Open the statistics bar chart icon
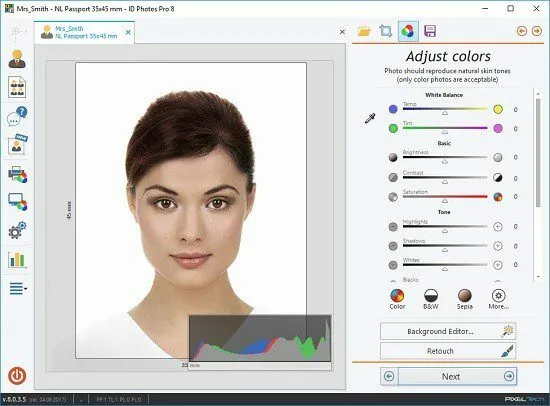Screen dimensions: 550x406 pyautogui.click(x=17, y=260)
